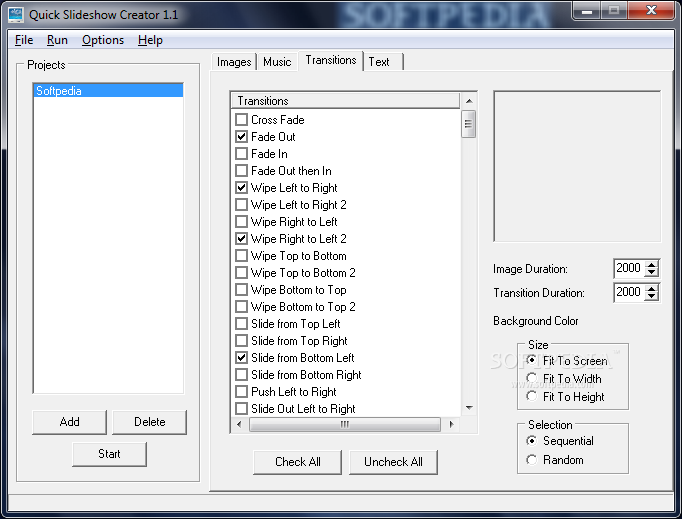This screenshot has width=682, height=519.
Task: Check Slide from Top Left
Action: 241,324
